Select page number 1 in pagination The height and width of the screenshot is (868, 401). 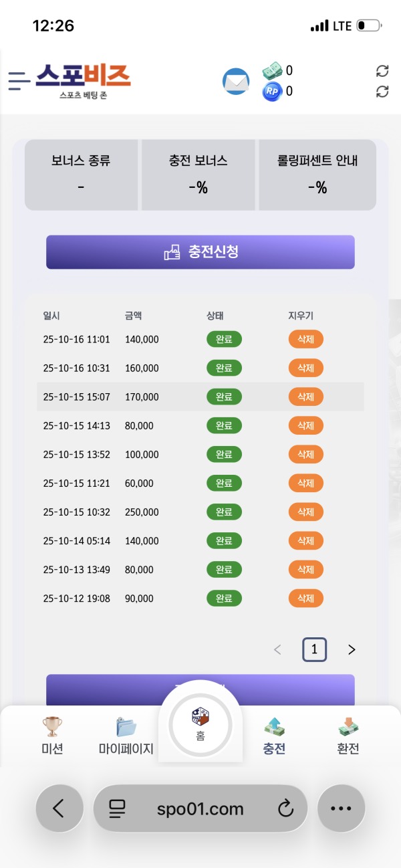pos(314,649)
